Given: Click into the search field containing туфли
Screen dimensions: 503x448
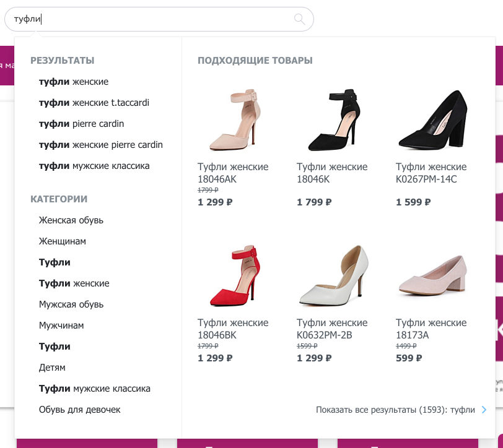Looking at the screenshot, I should [x=155, y=19].
